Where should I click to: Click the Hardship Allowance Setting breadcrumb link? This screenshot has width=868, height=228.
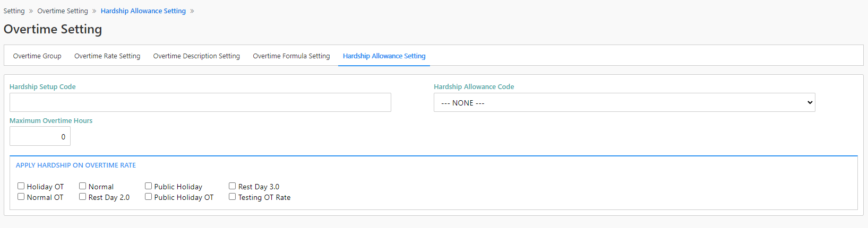143,11
